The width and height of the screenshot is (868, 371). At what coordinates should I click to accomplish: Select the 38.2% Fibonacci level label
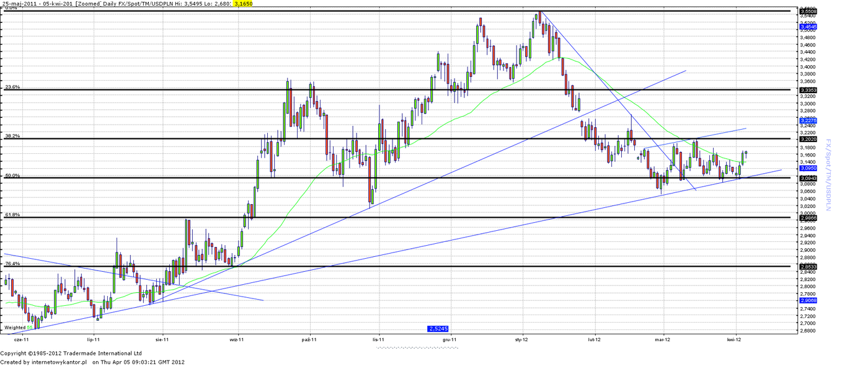12,136
